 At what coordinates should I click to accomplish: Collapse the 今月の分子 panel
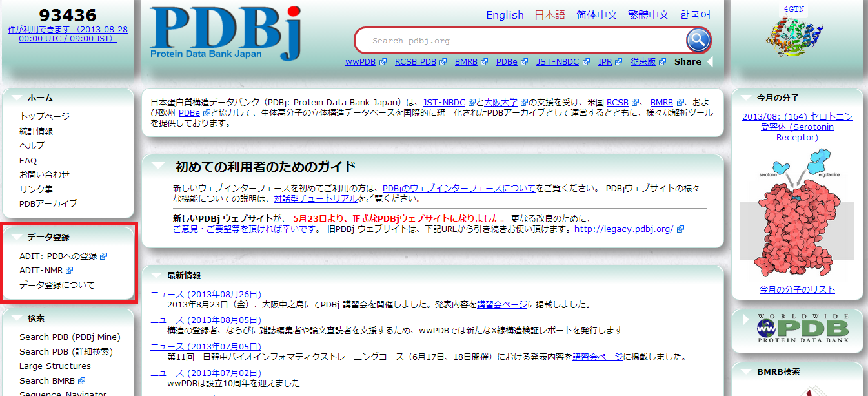745,98
